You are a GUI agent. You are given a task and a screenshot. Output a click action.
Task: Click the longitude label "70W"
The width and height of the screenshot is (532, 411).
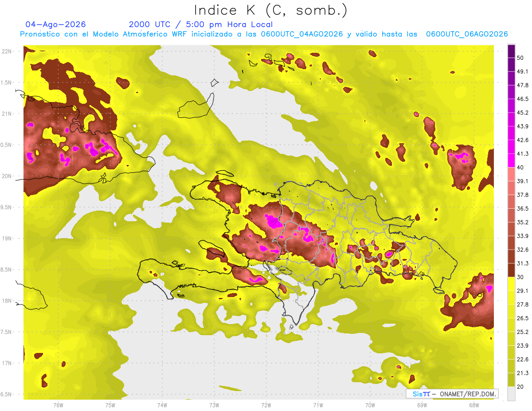coord(370,405)
